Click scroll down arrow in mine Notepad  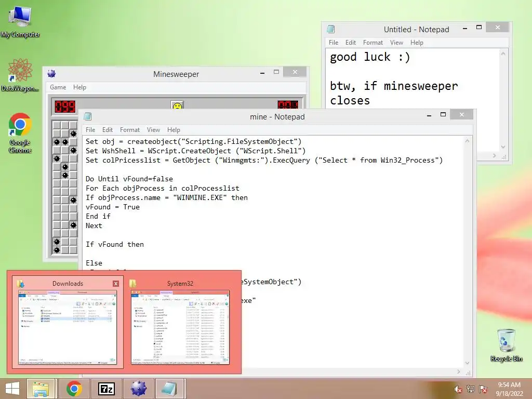coord(467,363)
